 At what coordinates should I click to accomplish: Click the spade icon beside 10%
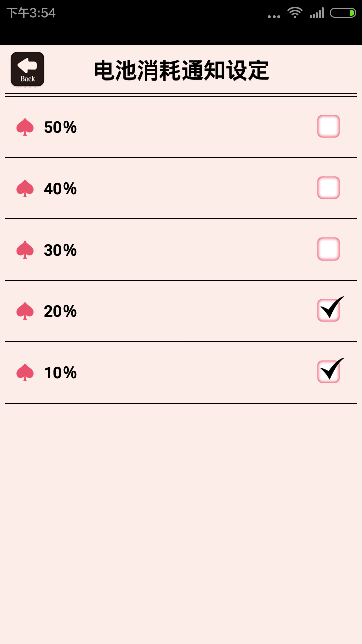click(x=25, y=372)
